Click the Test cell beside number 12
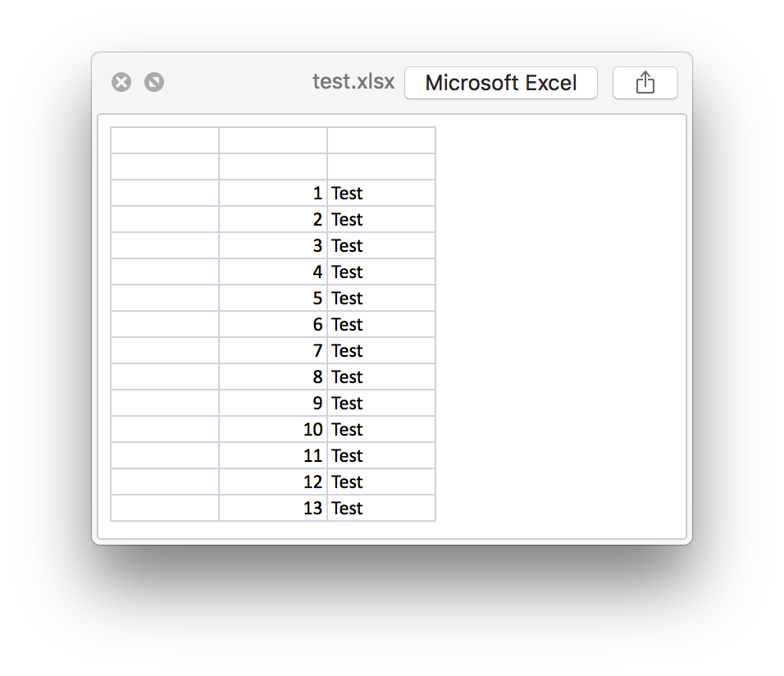784x676 pixels. pos(381,482)
